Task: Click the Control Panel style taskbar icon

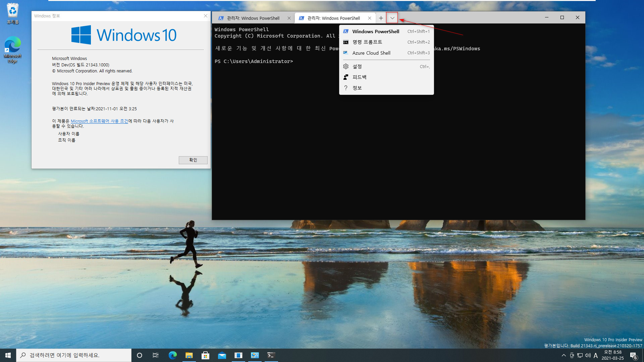Action: point(255,355)
